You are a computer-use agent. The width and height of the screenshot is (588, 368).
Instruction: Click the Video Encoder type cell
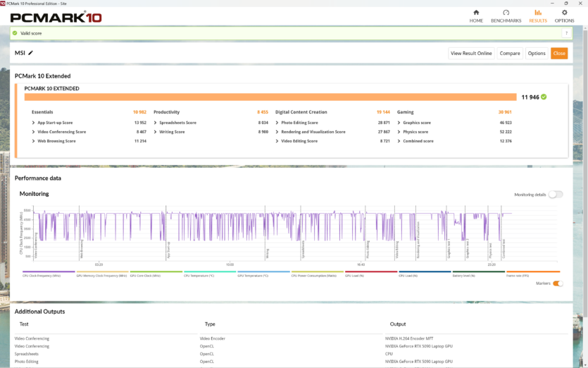click(x=213, y=338)
